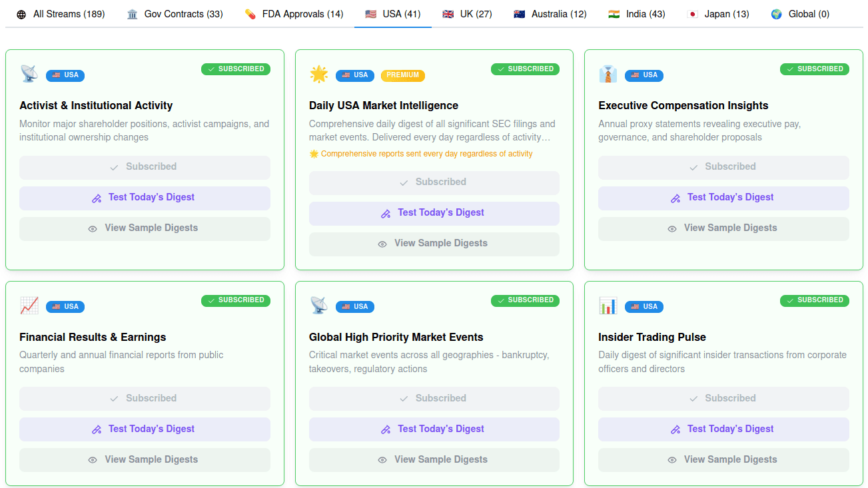Screen dimensions: 868x488
Task: Click the USA badge on Insider Trading Pulse
Action: tap(644, 306)
